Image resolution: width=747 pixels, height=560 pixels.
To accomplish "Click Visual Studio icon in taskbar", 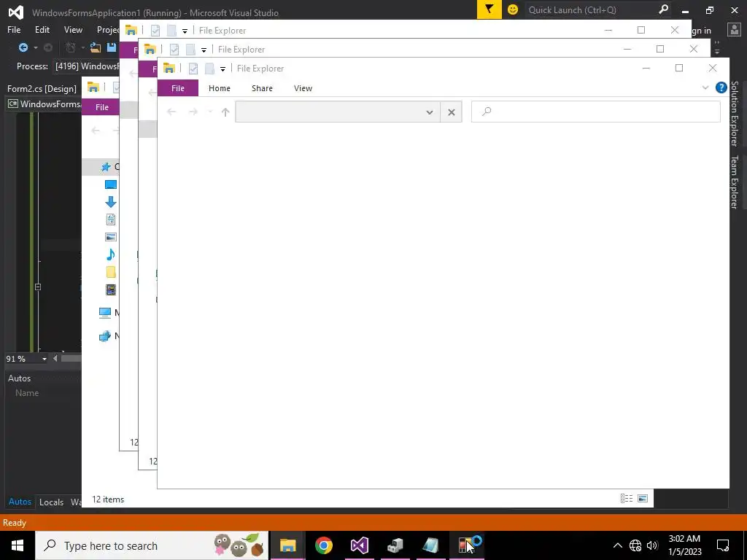I will (359, 545).
